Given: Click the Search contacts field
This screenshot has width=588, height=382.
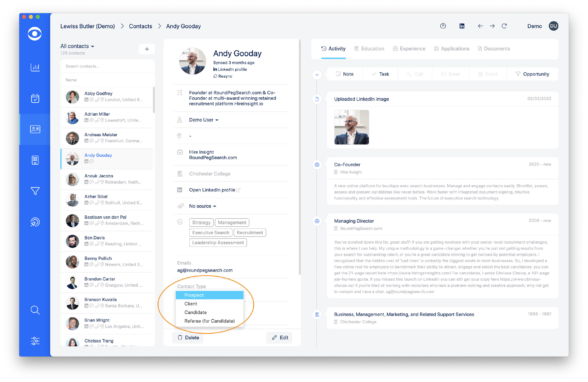Looking at the screenshot, I should [107, 66].
